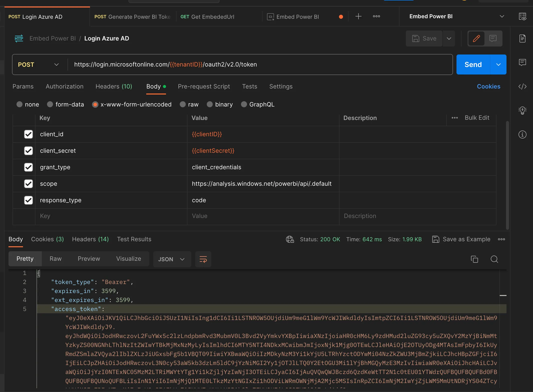
Task: Click the code snippet icon on the right
Action: pos(523,86)
